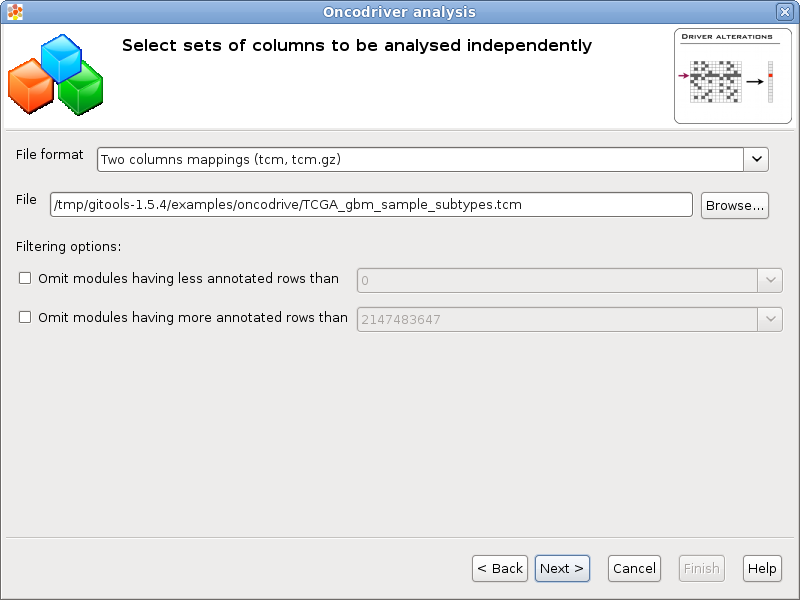Click the grayed-out Finish button
This screenshot has height=600, width=800.
pos(701,568)
